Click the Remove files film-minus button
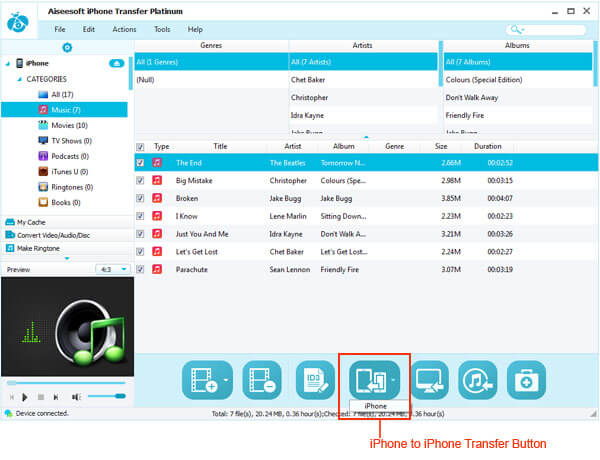 262,380
